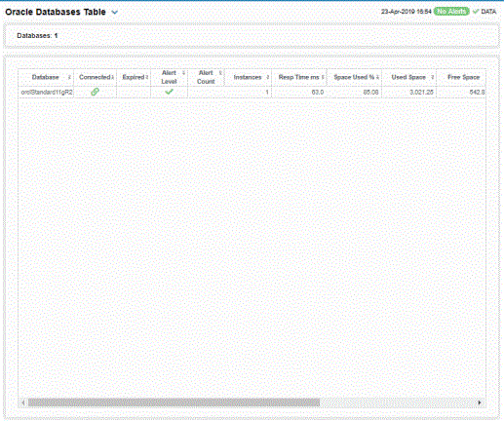Viewport: 504px width, 421px height.
Task: Click the Expired column sort icon
Action: 147,77
